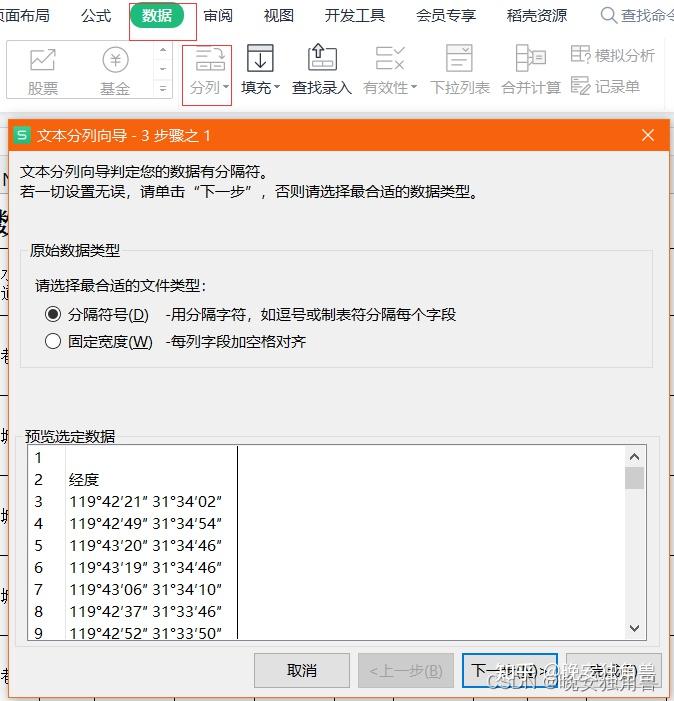Click the preview scrollbar thumb
674x701 pixels.
(x=634, y=478)
